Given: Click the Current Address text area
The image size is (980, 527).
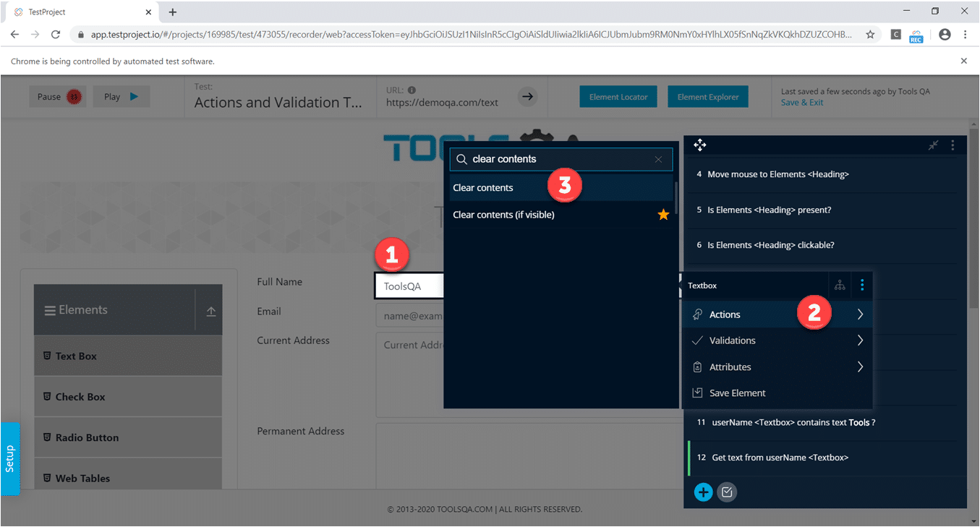Looking at the screenshot, I should [410, 374].
